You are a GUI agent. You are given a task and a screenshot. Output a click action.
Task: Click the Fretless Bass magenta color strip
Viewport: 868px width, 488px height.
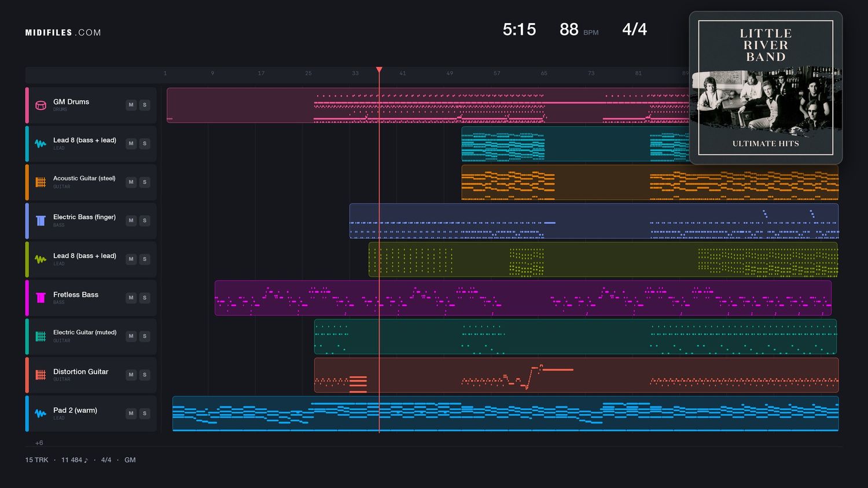point(27,298)
